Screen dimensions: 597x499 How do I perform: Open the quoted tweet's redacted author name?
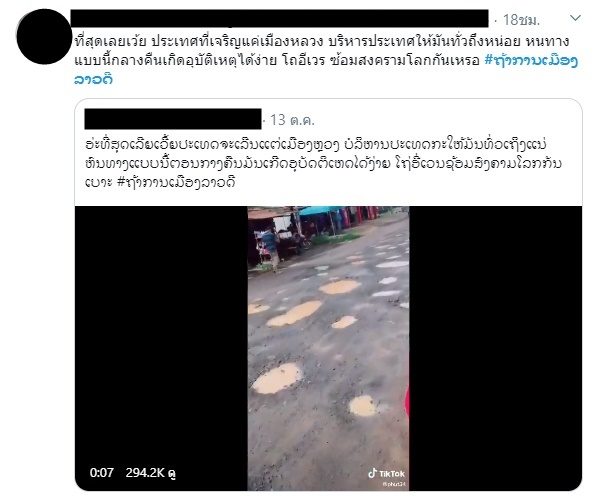173,119
